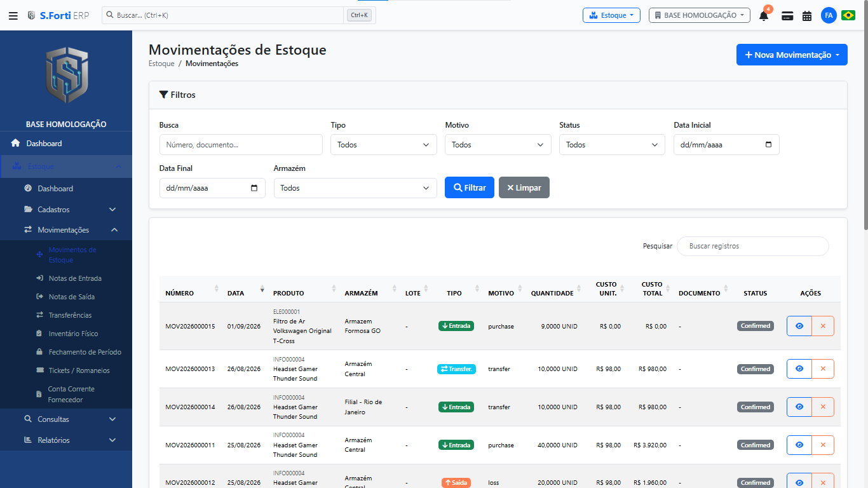Viewport: 868px width, 488px height.
Task: Click the Limpar button
Action: coord(524,187)
